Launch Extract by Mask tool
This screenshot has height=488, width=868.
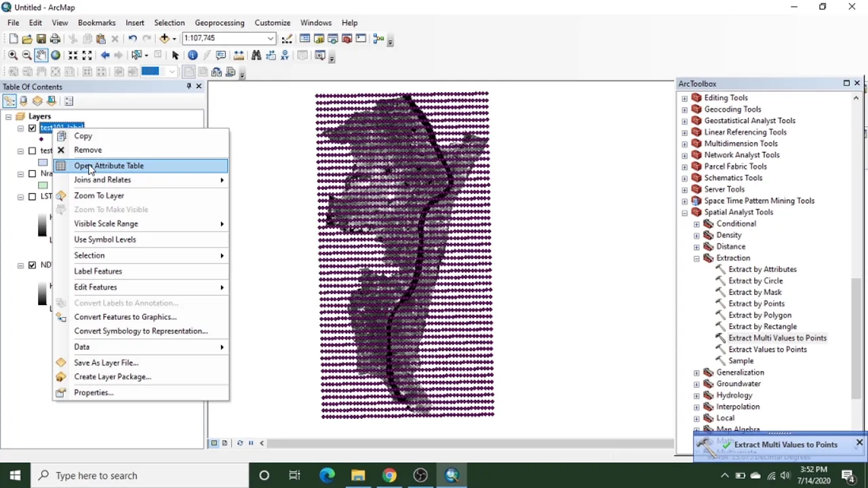point(755,292)
